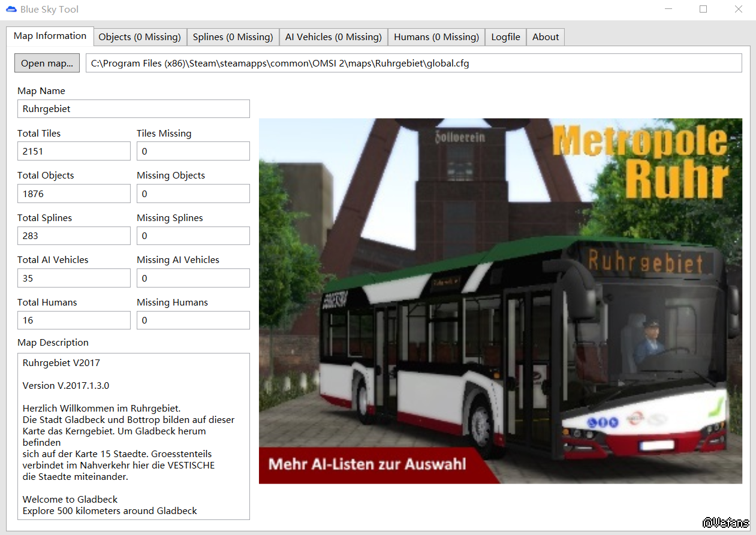Click the 'Missing Splines' label
This screenshot has width=756, height=535.
170,217
